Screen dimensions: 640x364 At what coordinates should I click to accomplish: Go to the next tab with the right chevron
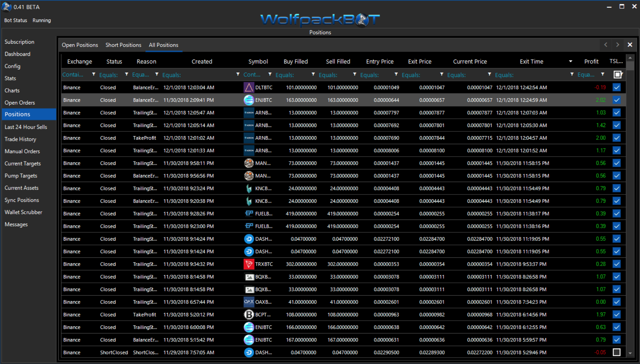pyautogui.click(x=617, y=45)
